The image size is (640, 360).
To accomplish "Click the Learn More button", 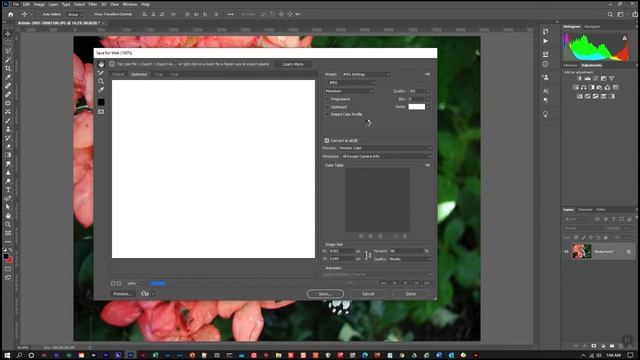I will tap(293, 64).
